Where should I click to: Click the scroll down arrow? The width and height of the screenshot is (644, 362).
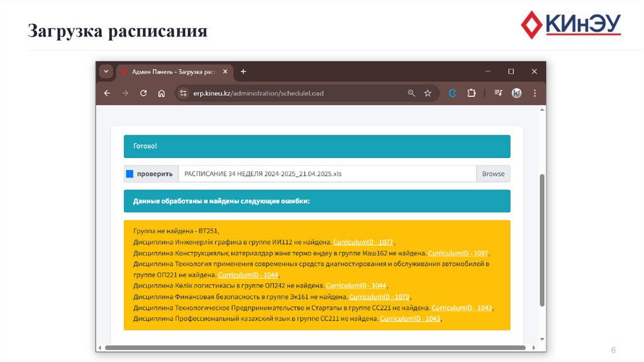click(x=542, y=339)
